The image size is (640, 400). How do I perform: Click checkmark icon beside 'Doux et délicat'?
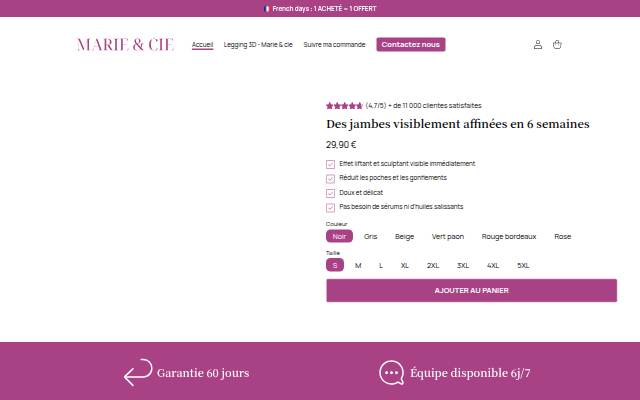coord(331,193)
